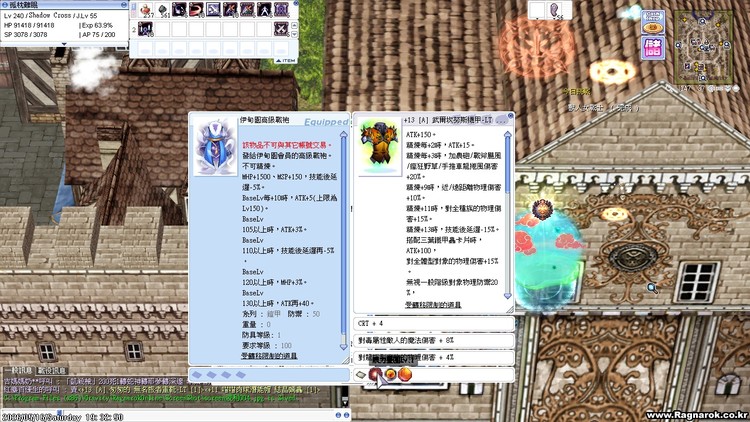Open the pink event icon below Cash Shop
This screenshot has height=422, width=750.
[653, 48]
